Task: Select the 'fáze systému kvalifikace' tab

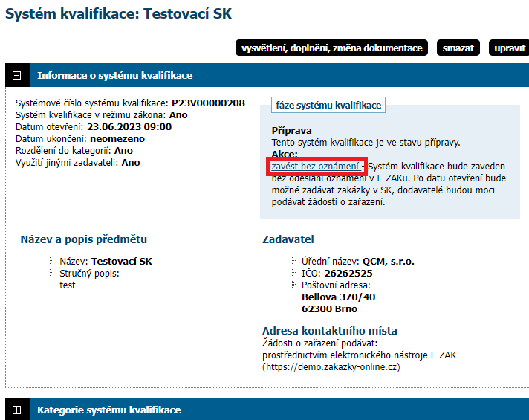Action: pyautogui.click(x=328, y=106)
